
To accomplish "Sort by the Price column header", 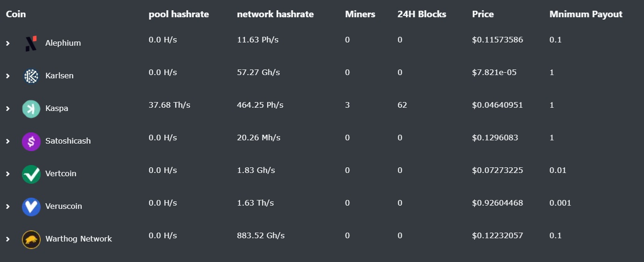I will [x=482, y=14].
